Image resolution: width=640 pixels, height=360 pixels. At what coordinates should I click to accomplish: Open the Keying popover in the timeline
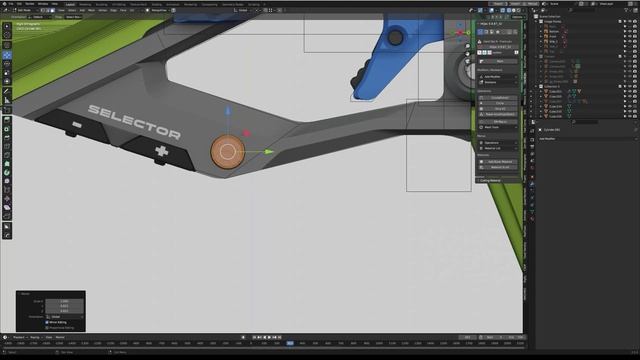coord(36,338)
